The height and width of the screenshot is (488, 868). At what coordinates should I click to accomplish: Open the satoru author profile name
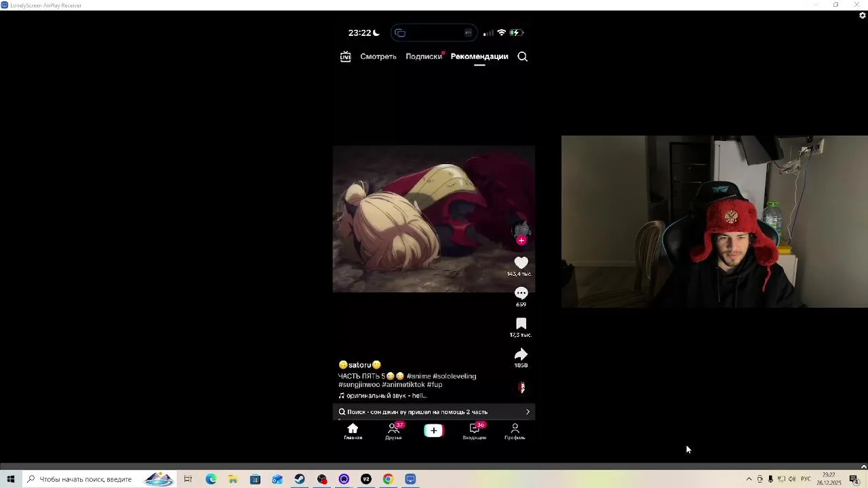pyautogui.click(x=359, y=365)
